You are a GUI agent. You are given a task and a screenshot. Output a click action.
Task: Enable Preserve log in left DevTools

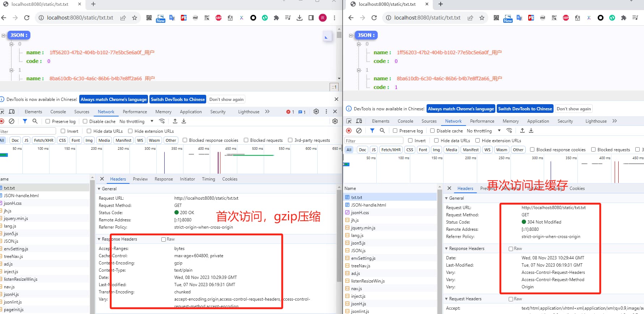(48, 122)
